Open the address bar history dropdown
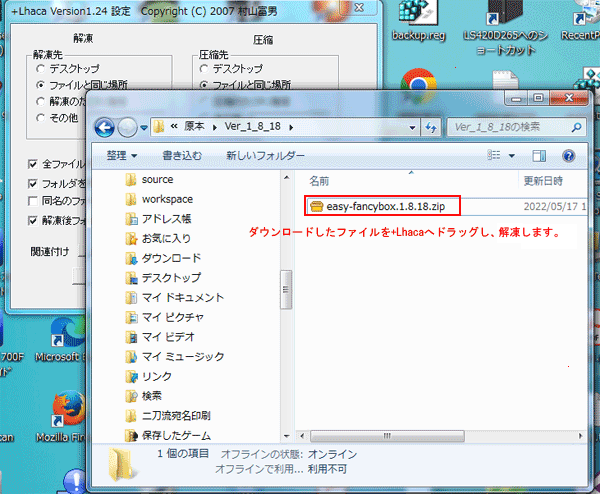The image size is (600, 494). pos(412,127)
